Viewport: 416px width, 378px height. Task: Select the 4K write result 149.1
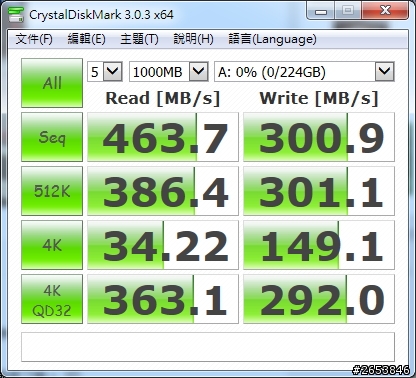point(319,245)
